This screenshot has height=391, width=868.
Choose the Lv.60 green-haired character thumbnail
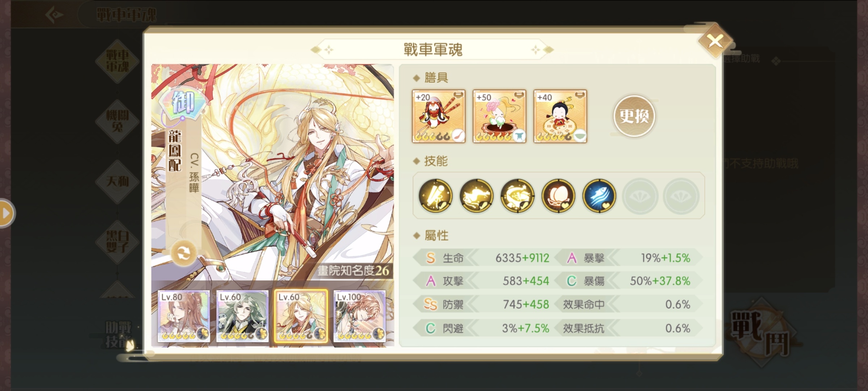click(242, 316)
